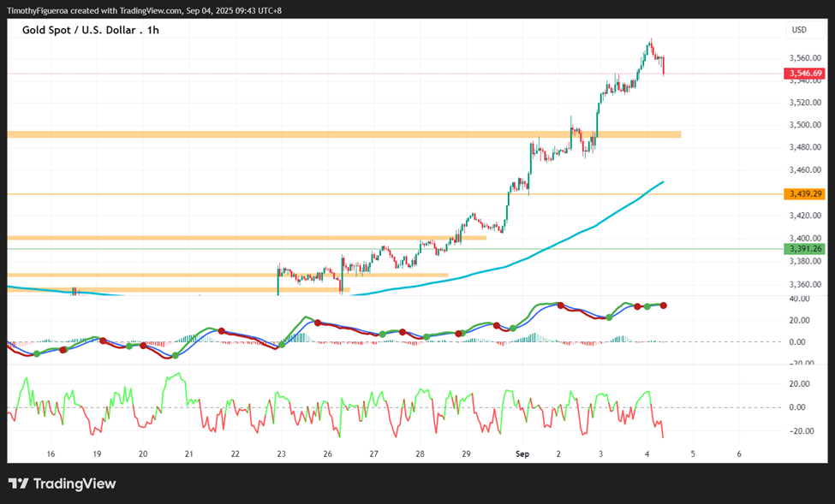Click the TimothyFigueroa created with TradingView.com header text

145,10
